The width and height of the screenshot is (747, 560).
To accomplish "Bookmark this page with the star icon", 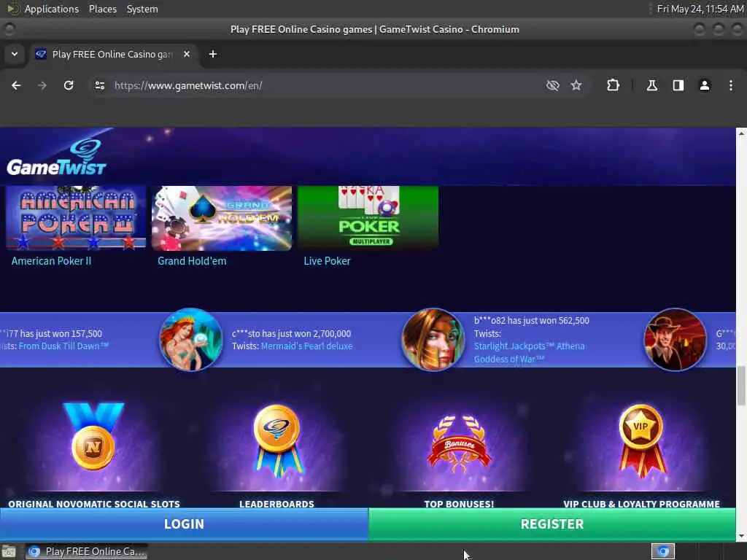I will [576, 85].
